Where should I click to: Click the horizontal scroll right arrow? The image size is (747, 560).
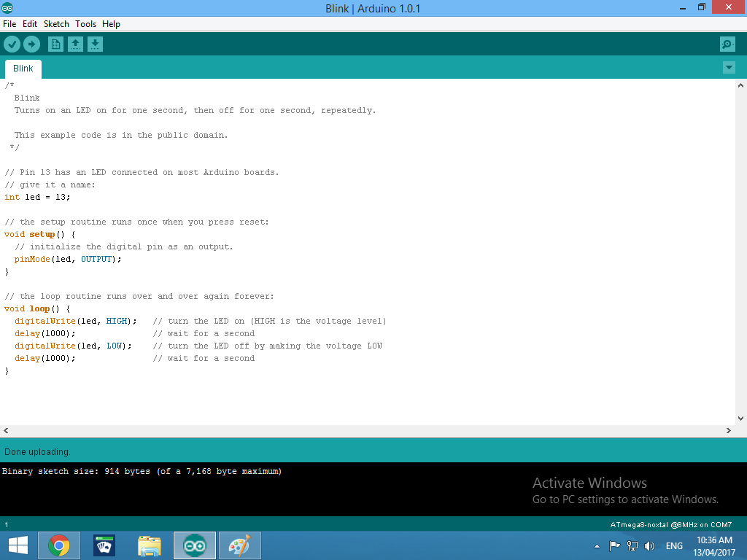coord(729,430)
